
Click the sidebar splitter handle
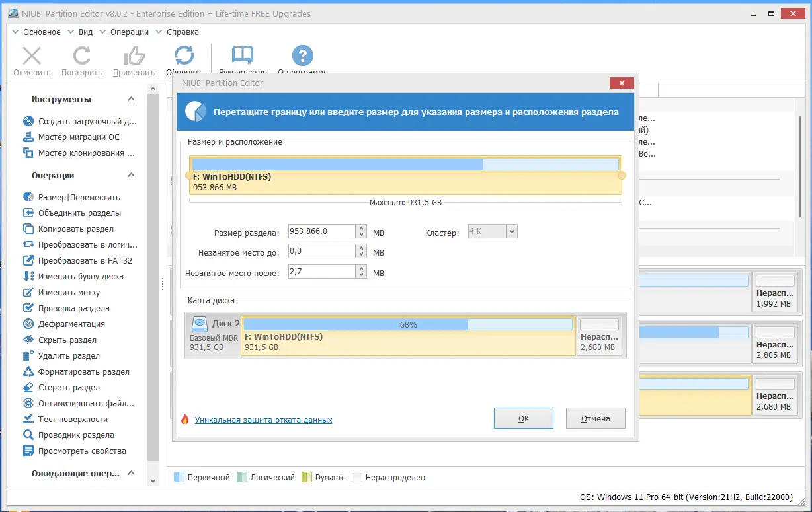click(162, 284)
